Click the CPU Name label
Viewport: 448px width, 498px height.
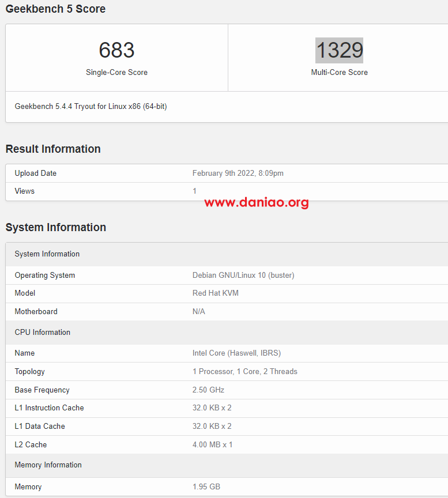click(24, 353)
